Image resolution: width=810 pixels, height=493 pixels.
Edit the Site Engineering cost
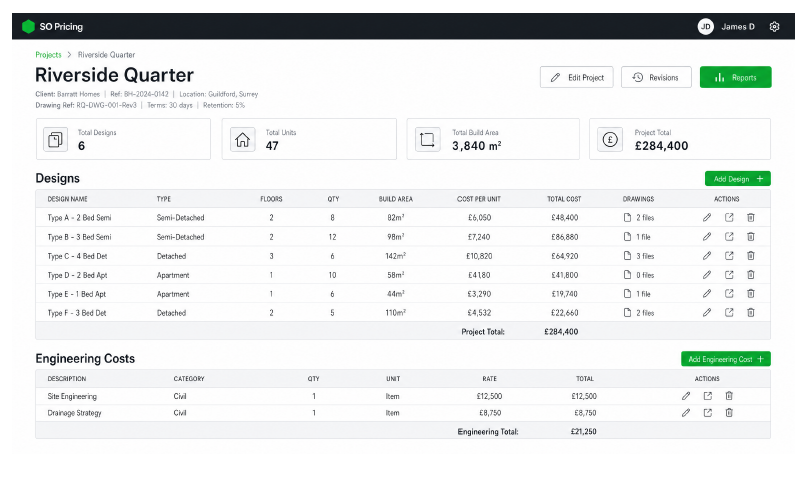tap(686, 396)
